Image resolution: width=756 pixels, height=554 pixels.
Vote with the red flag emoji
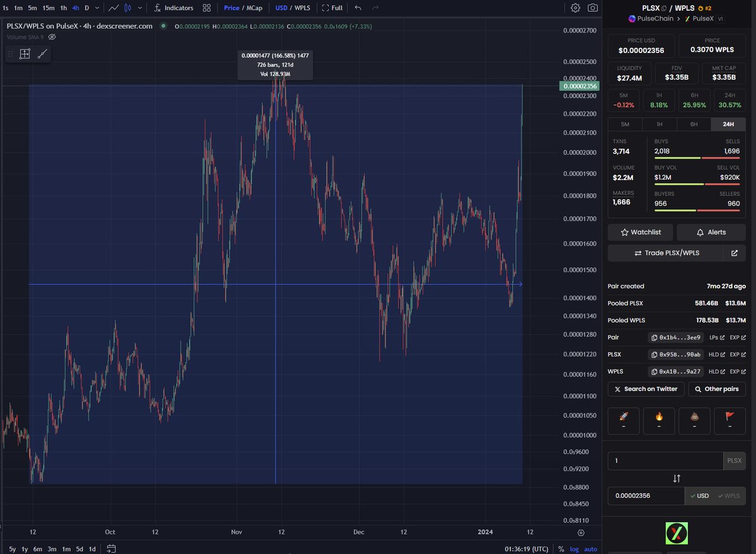pos(730,421)
